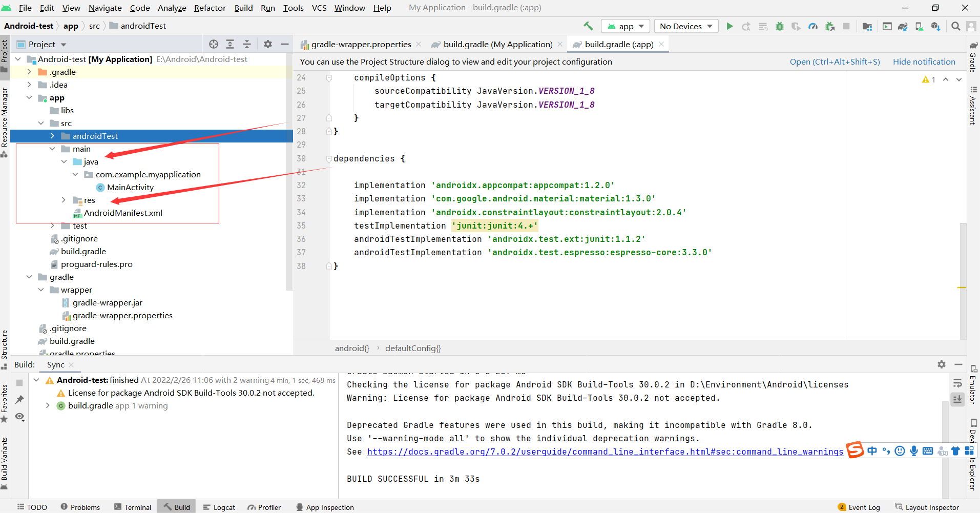Screen dimensions: 980x513
Task: Open the Refactor menu
Action: [x=210, y=8]
